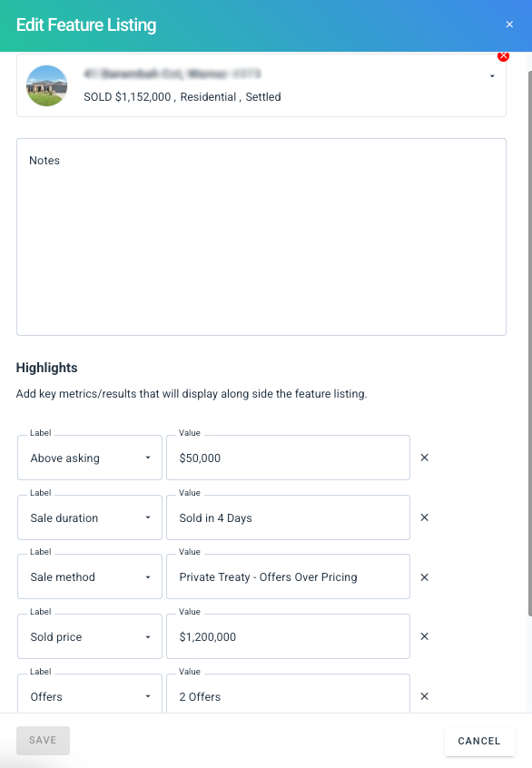This screenshot has width=532, height=768.
Task: Expand the Sale method label dropdown
Action: 90,576
